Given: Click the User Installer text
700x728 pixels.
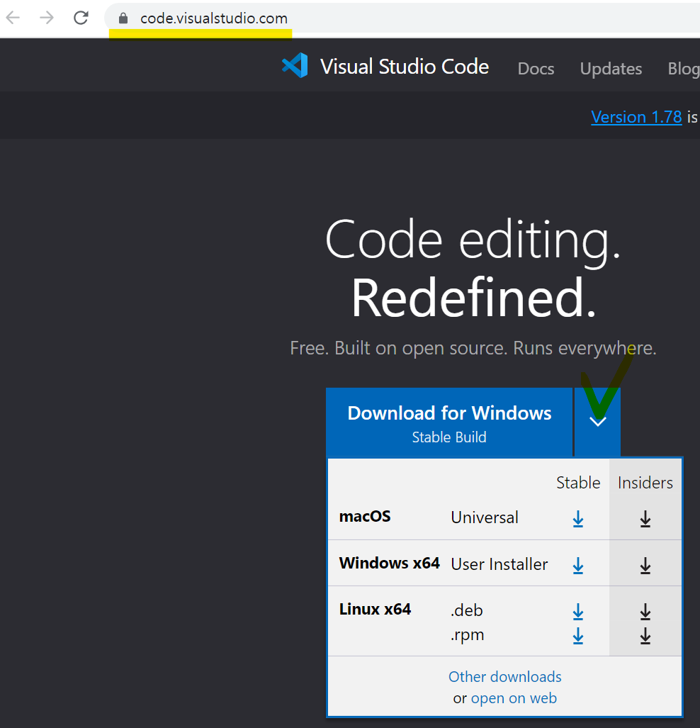Looking at the screenshot, I should [x=499, y=564].
